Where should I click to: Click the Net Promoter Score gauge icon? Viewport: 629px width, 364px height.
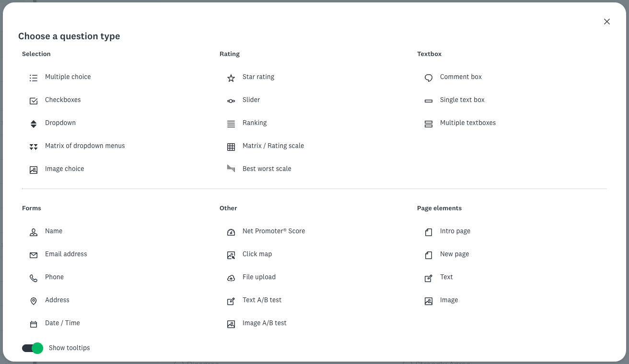(x=231, y=232)
